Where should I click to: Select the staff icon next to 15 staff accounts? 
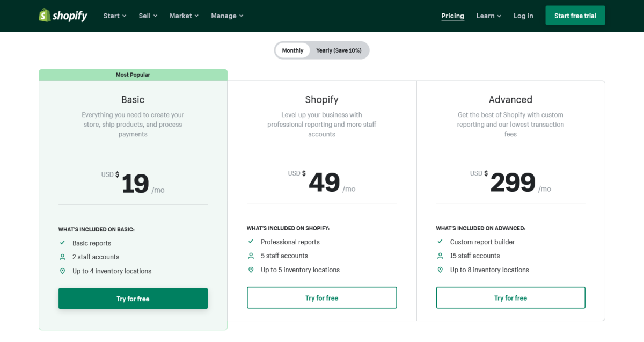[440, 256]
